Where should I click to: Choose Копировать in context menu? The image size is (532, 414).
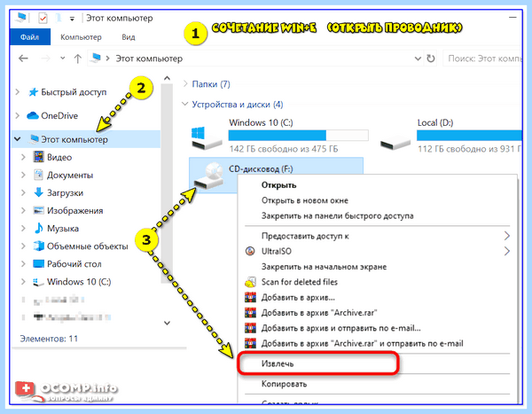(x=284, y=384)
